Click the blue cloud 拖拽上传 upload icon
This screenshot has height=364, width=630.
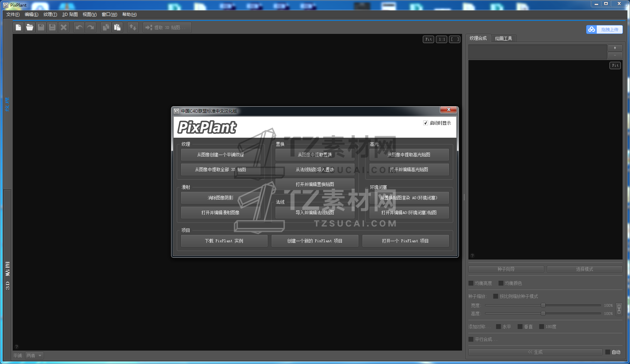tap(591, 29)
